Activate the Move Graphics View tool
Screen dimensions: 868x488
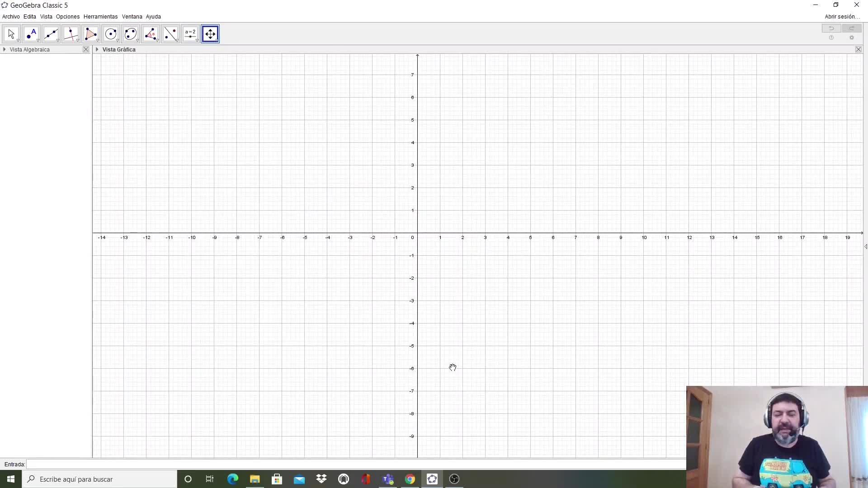click(x=210, y=34)
